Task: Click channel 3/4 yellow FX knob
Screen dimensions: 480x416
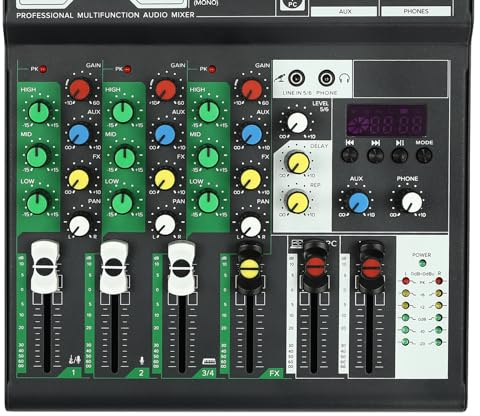Action: coord(251,179)
